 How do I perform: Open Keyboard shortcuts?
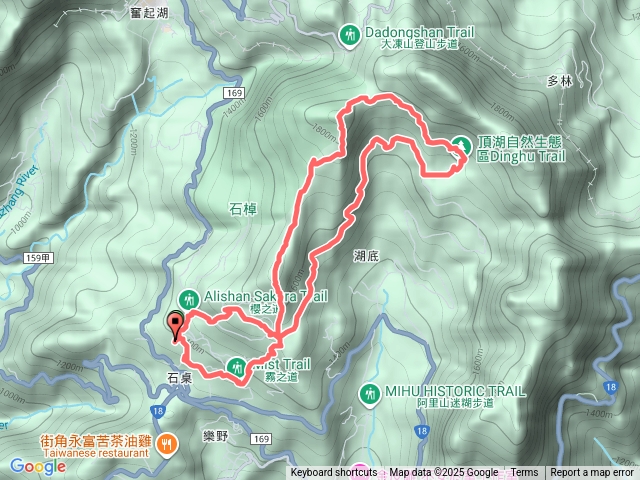pos(333,473)
